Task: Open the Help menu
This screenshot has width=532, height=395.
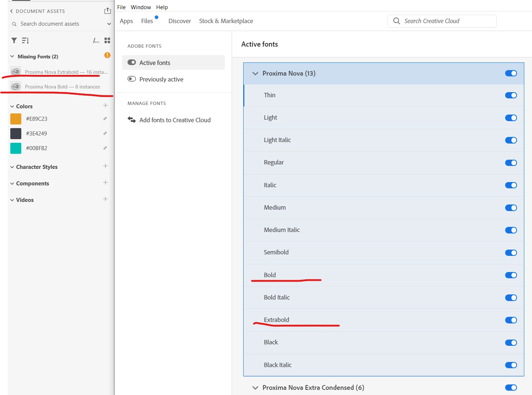Action: point(162,7)
